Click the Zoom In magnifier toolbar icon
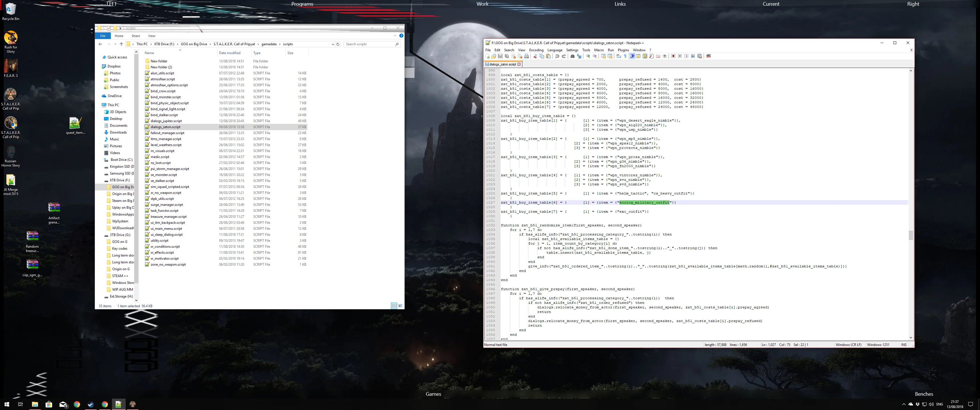The height and width of the screenshot is (410, 980). (x=588, y=56)
